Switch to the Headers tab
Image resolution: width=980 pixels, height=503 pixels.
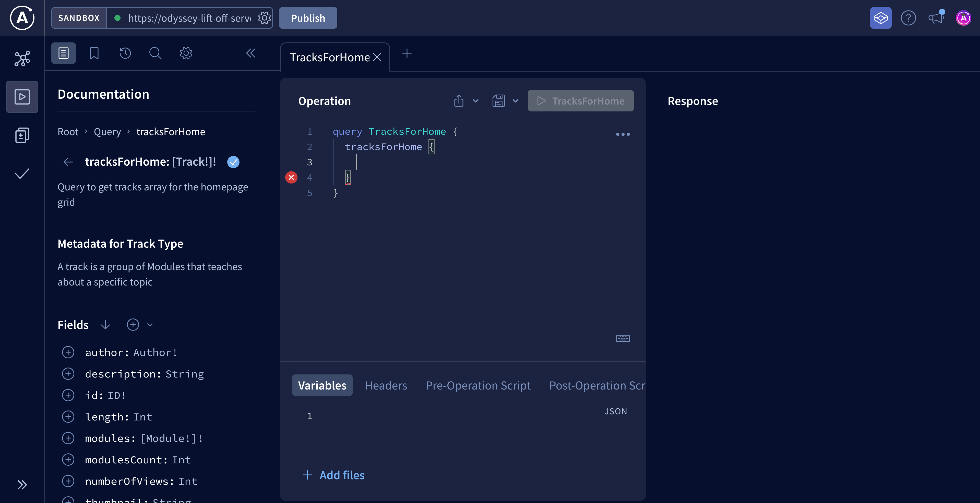[386, 385]
